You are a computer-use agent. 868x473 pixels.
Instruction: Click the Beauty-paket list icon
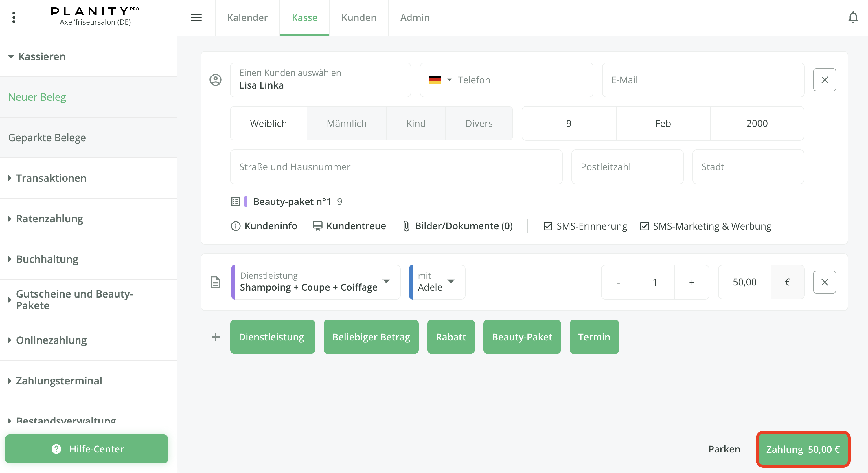[236, 201]
